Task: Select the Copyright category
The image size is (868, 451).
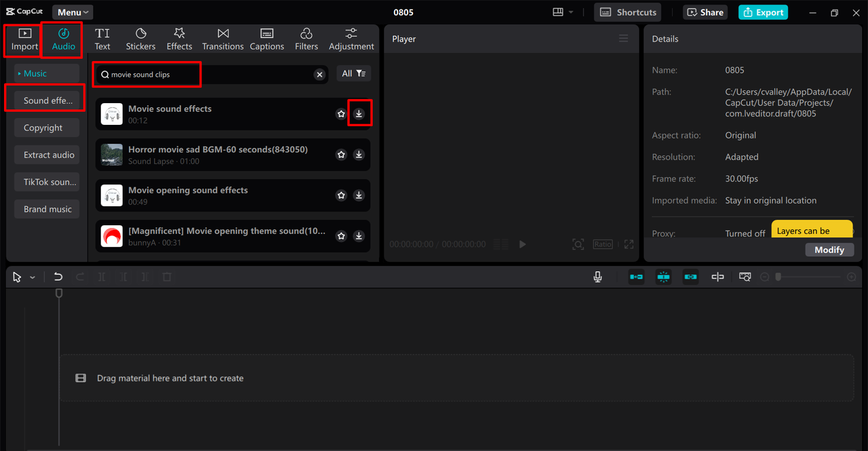Action: 47,128
